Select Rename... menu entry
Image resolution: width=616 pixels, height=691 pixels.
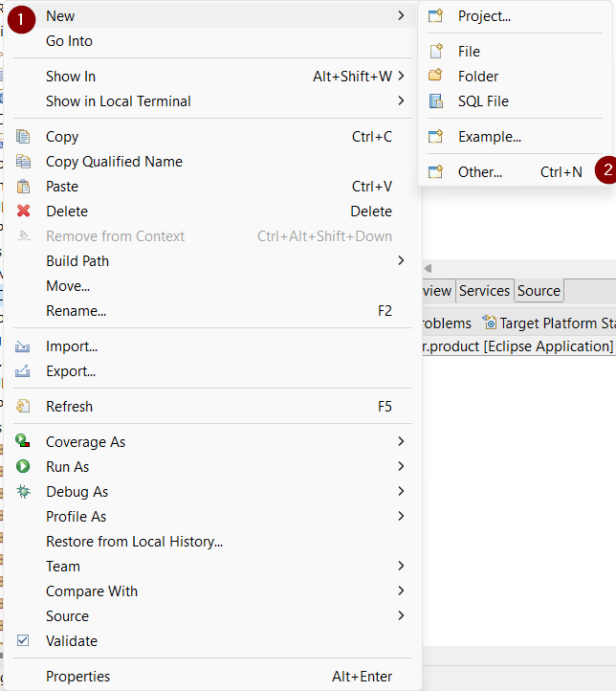76,311
